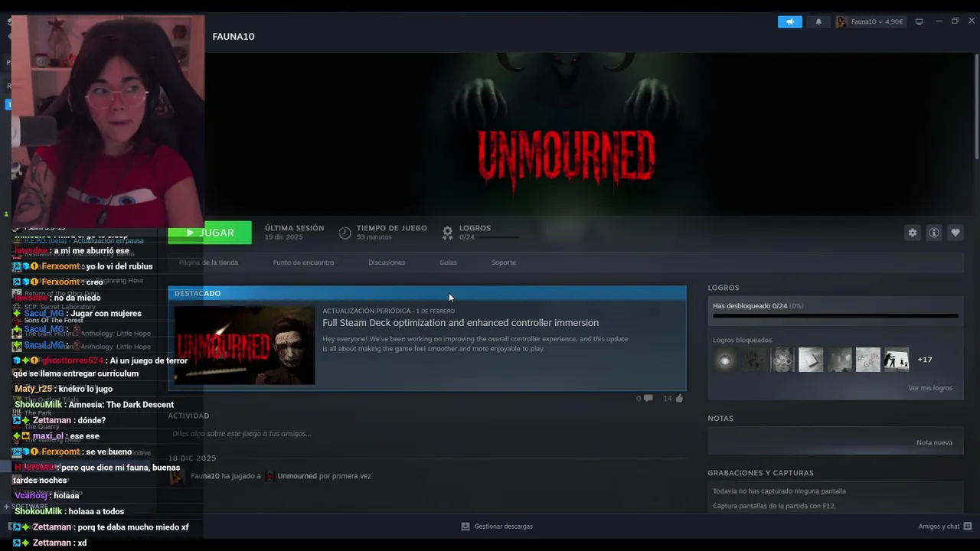Click the achievements progress bar showing 0/24
The image size is (980, 551).
pyautogui.click(x=835, y=315)
